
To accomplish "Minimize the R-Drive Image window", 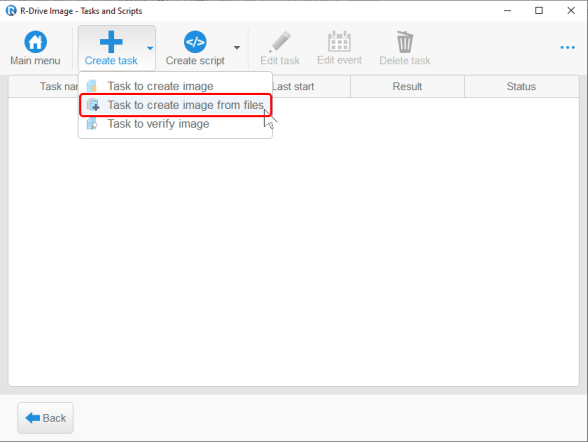I will 507,10.
